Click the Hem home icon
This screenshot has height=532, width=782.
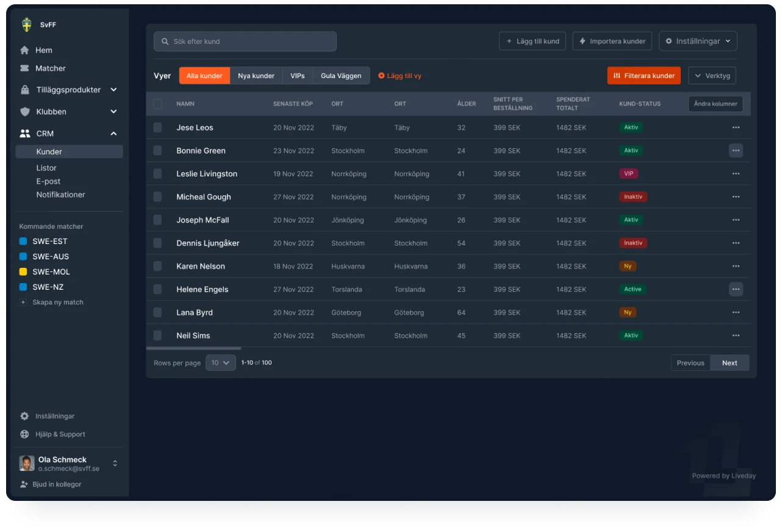[x=24, y=50]
